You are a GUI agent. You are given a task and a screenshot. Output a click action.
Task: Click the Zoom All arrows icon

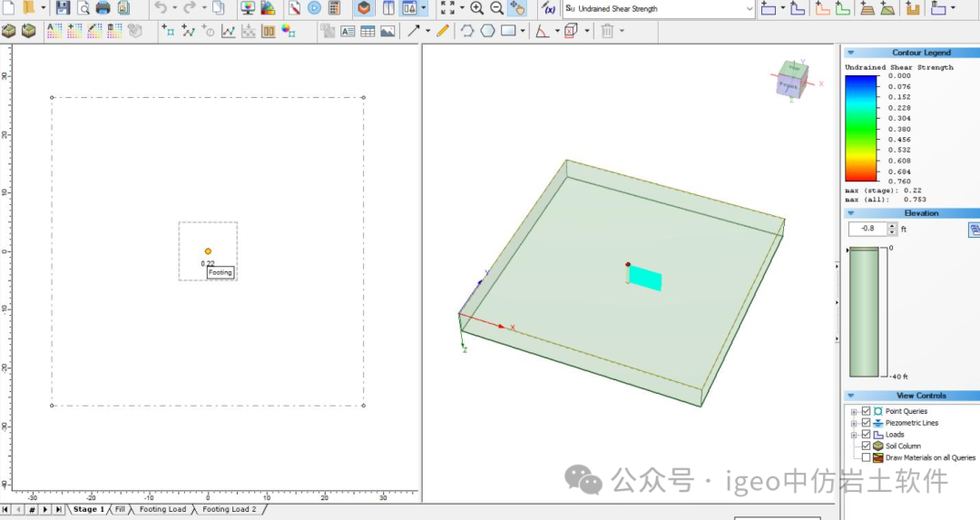point(447,8)
